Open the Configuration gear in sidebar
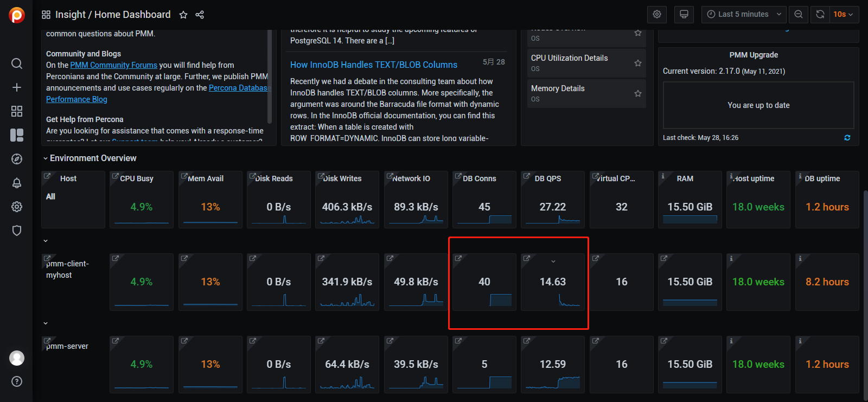 coord(17,207)
